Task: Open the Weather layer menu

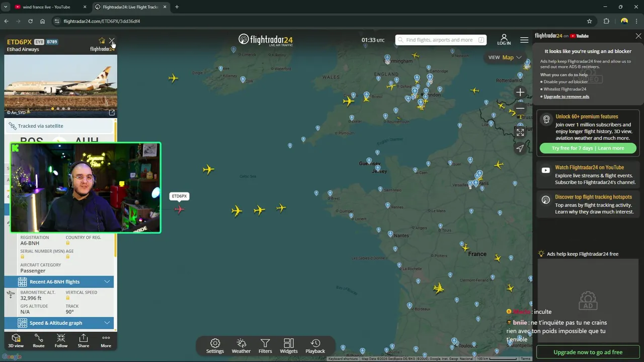Action: point(241,346)
